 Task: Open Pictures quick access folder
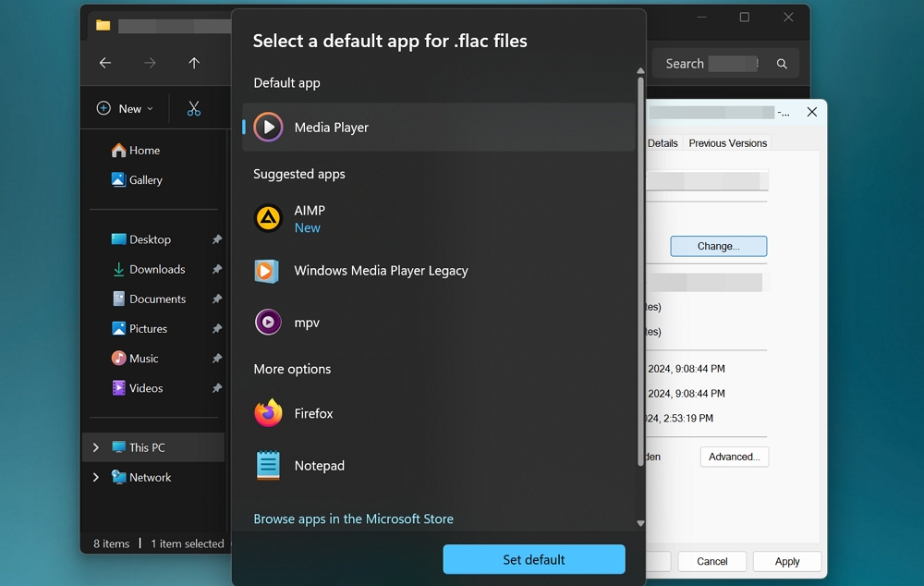click(140, 328)
